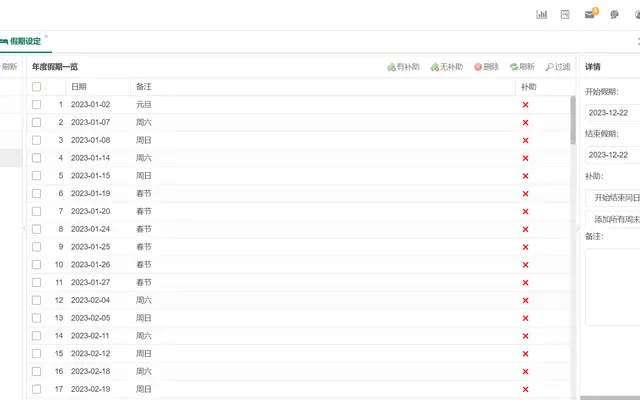Toggle the select-all checkbox in header

tap(36, 87)
